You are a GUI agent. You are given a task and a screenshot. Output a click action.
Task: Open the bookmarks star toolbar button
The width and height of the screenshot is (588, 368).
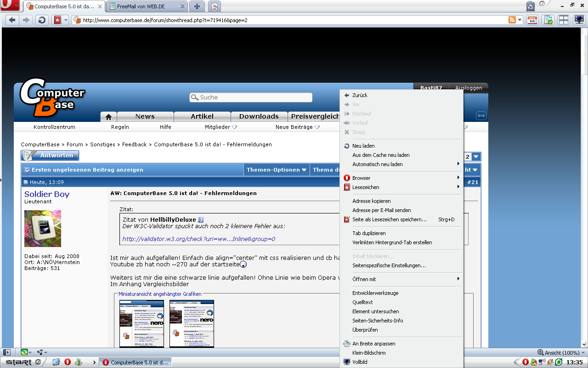click(57, 20)
